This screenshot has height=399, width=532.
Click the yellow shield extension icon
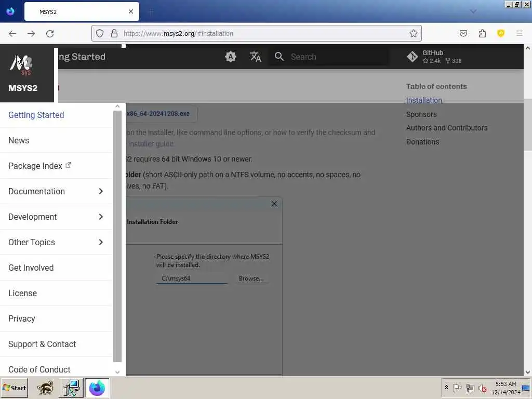(x=501, y=33)
